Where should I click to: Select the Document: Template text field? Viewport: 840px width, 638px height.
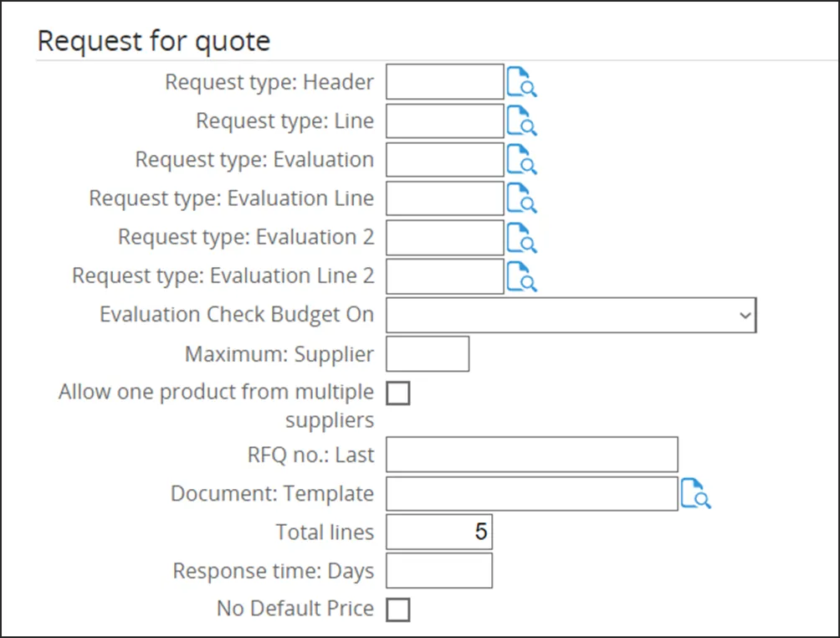coord(531,494)
